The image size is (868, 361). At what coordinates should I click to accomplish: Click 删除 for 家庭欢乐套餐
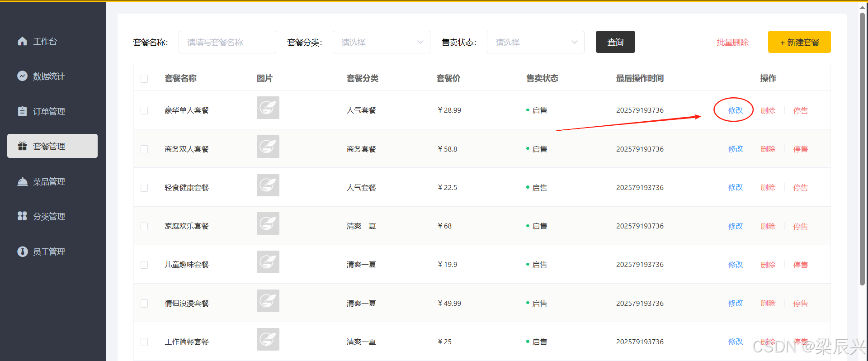click(x=768, y=226)
